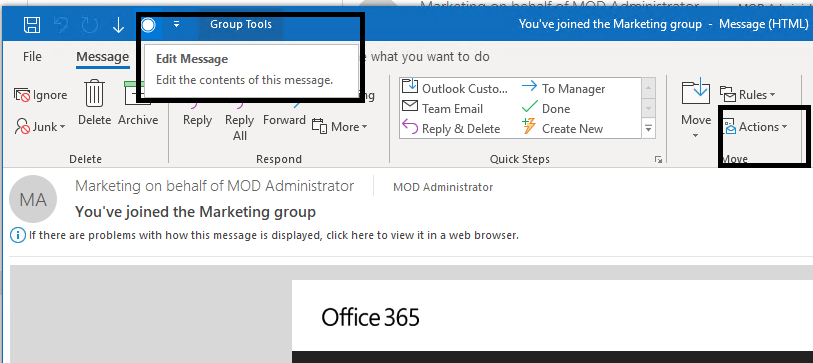Click the Edit Message circle icon

148,24
